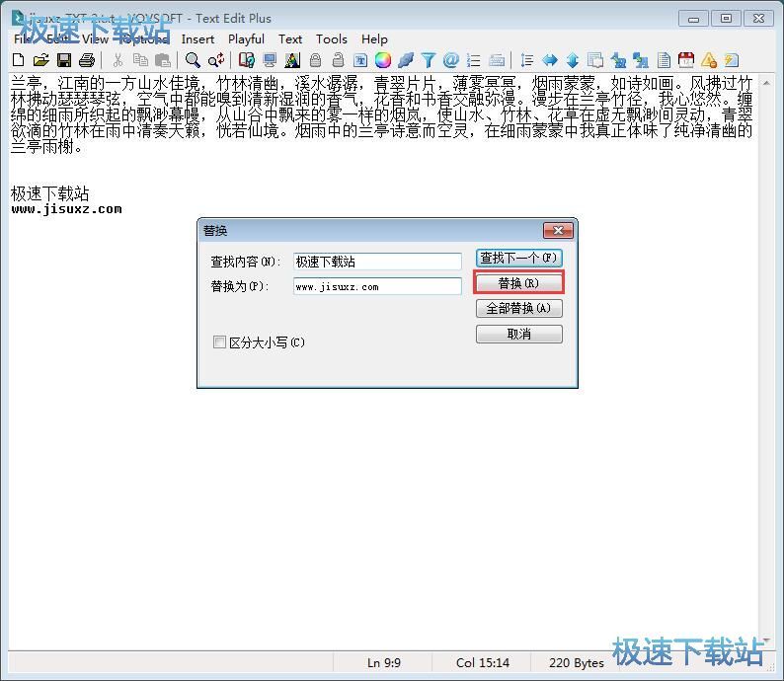This screenshot has width=784, height=681.
Task: Click the blue funnel filter icon
Action: pos(428,60)
